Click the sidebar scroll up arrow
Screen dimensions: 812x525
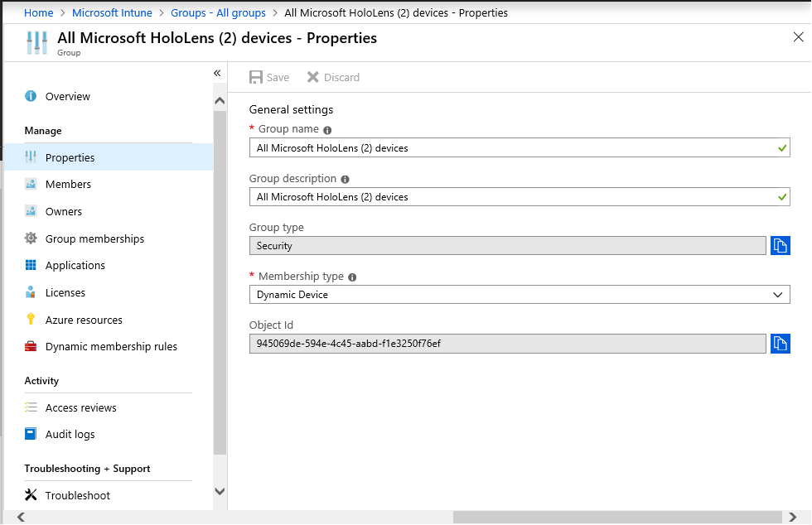(x=220, y=100)
